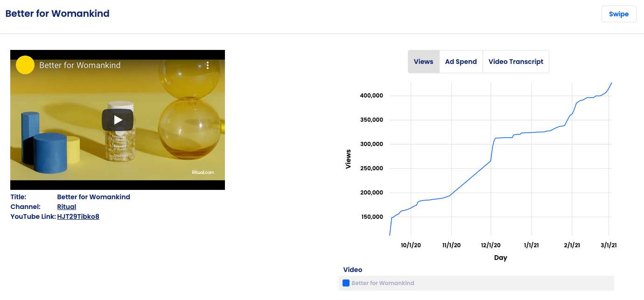Open the YouTube link HJT29Tibko8
The image size is (644, 300).
coord(78,216)
